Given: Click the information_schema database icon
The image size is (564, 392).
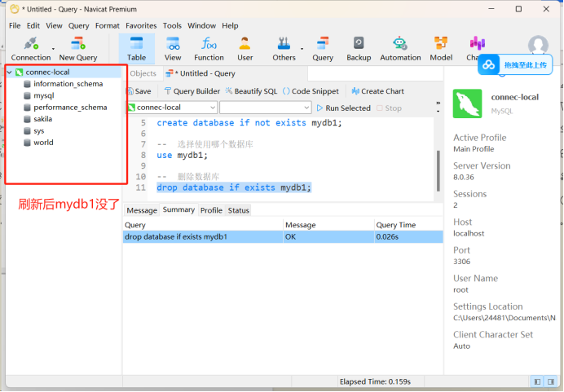Looking at the screenshot, I should [27, 84].
